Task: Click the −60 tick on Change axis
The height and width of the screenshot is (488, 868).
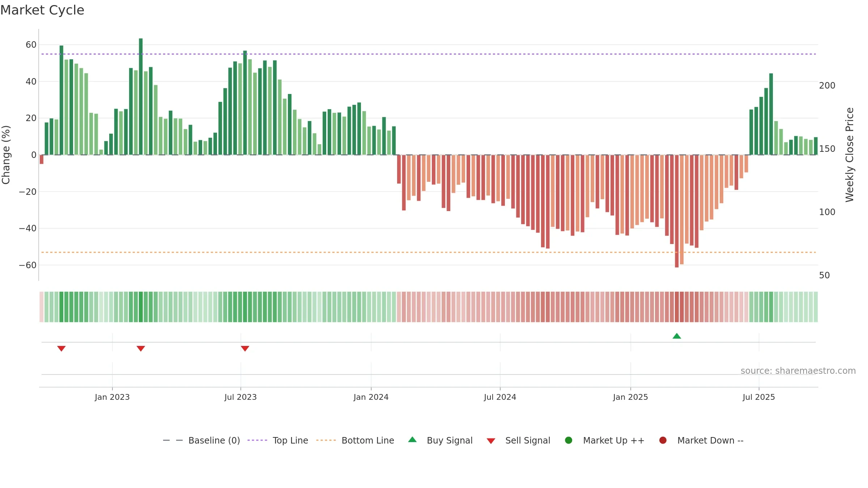Action: pos(28,265)
